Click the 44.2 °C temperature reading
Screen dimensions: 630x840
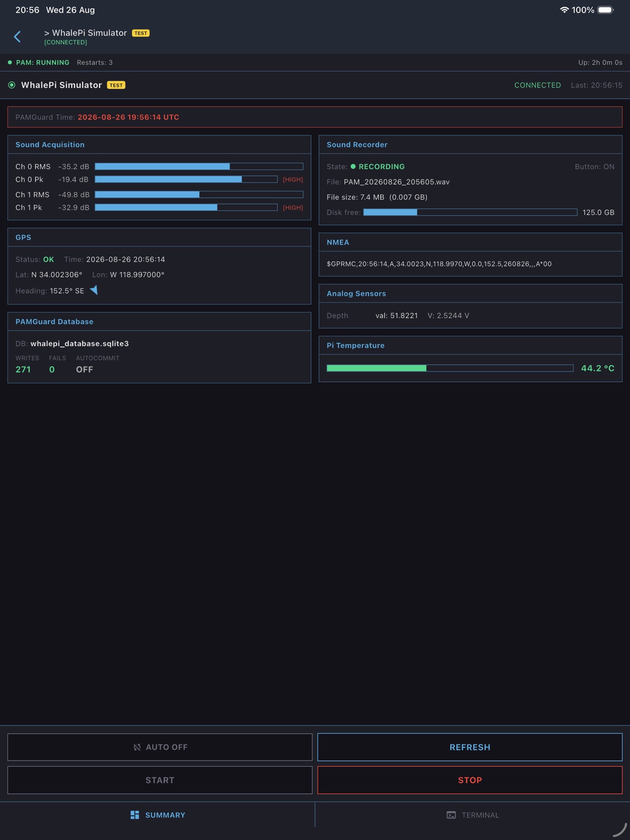tap(598, 368)
